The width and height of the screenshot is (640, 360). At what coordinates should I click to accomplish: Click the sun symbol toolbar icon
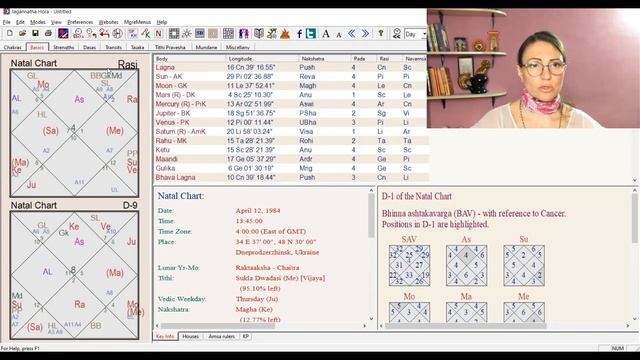coord(187,34)
